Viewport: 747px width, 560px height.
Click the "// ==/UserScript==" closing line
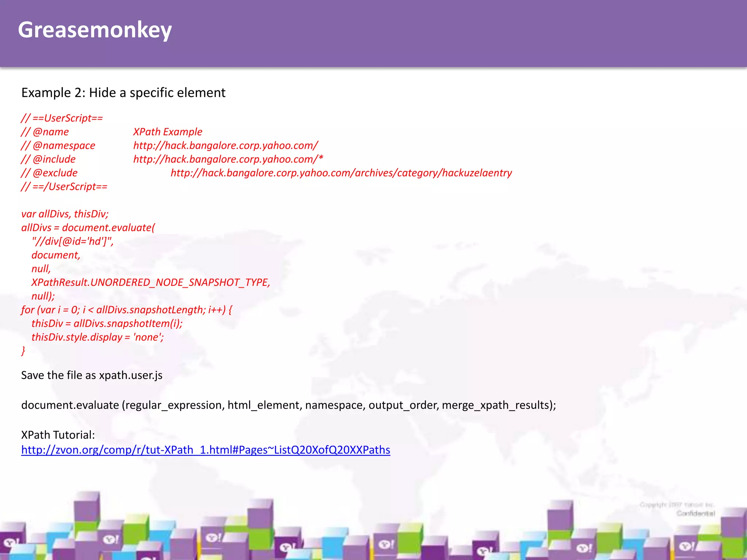(64, 187)
